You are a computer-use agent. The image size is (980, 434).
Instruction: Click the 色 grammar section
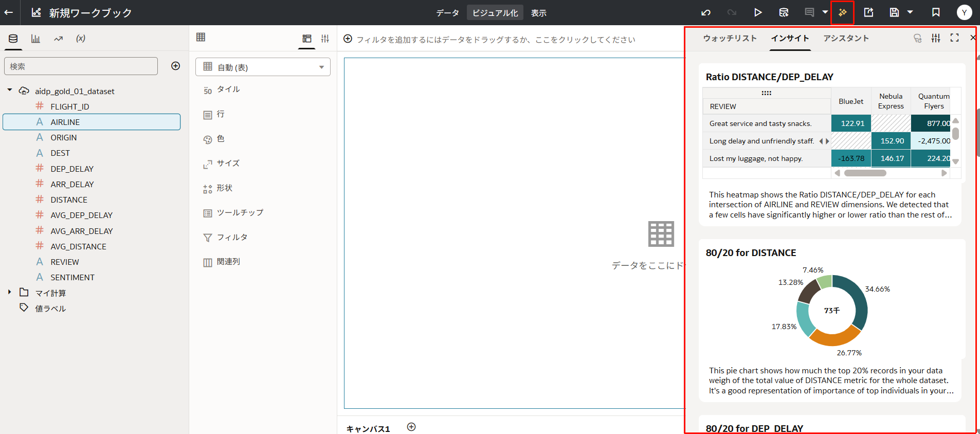pos(221,138)
